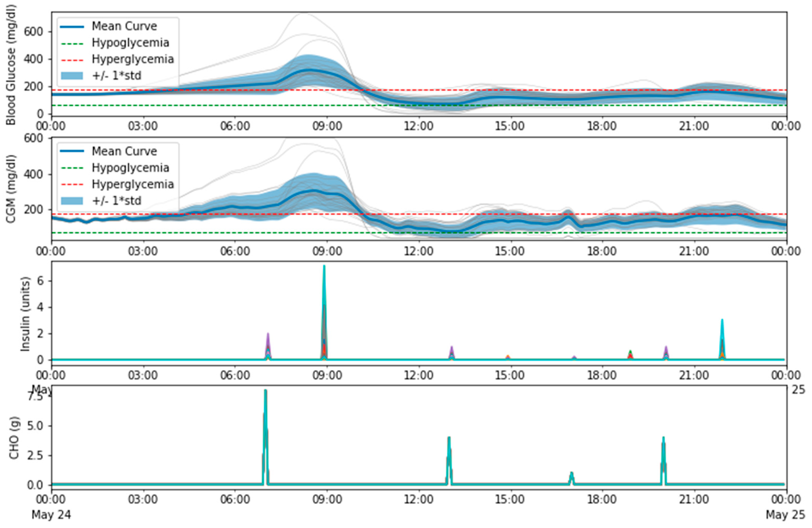Click the May 25 date label at bottom
The width and height of the screenshot is (812, 528).
coord(785,515)
